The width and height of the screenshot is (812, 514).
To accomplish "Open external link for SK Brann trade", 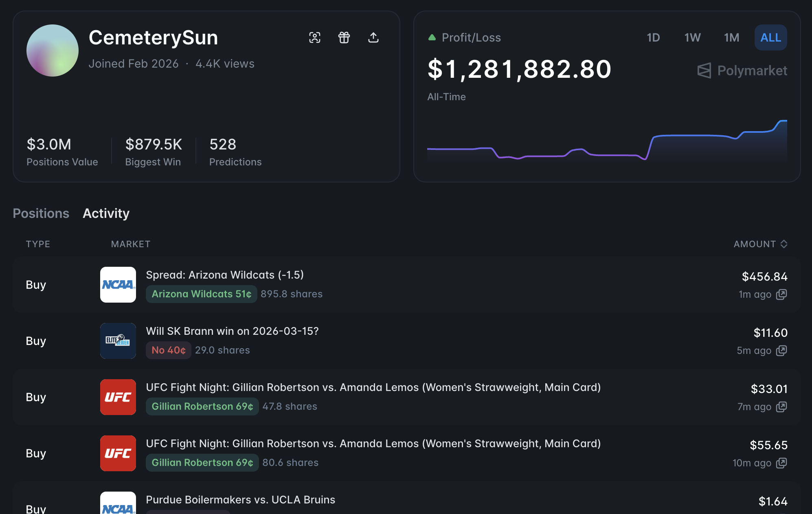I will 781,351.
